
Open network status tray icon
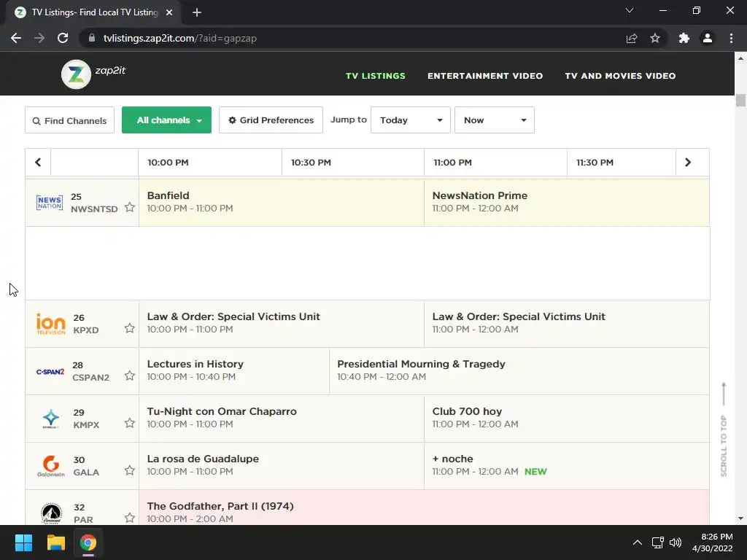658,542
